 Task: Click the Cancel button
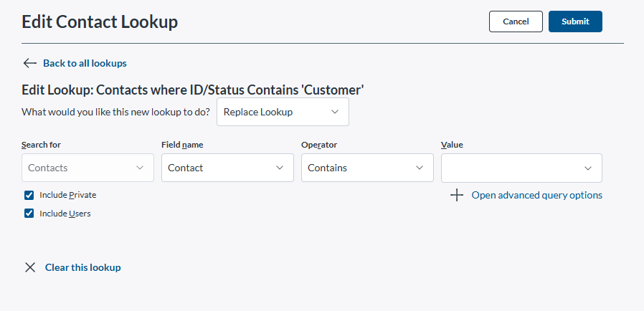[x=516, y=21]
